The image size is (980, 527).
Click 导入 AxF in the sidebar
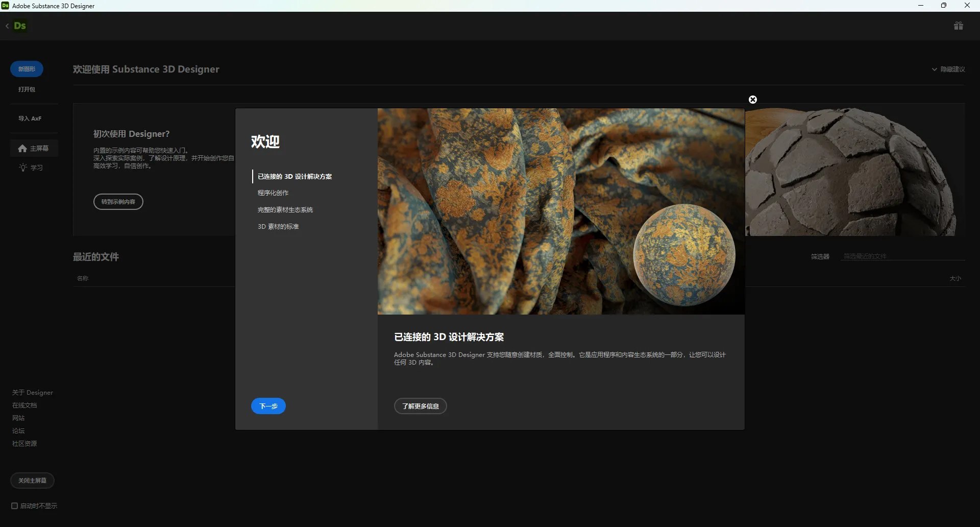tap(30, 118)
